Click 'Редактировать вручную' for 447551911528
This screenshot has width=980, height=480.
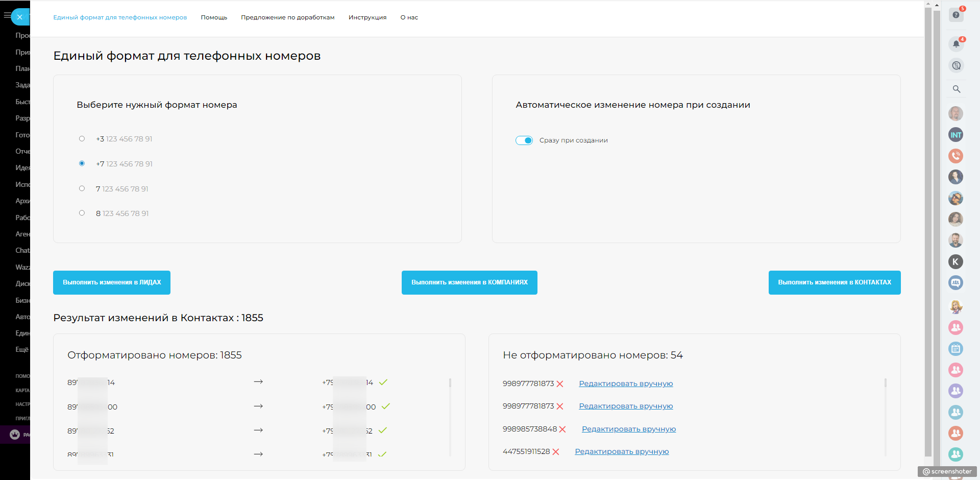622,451
